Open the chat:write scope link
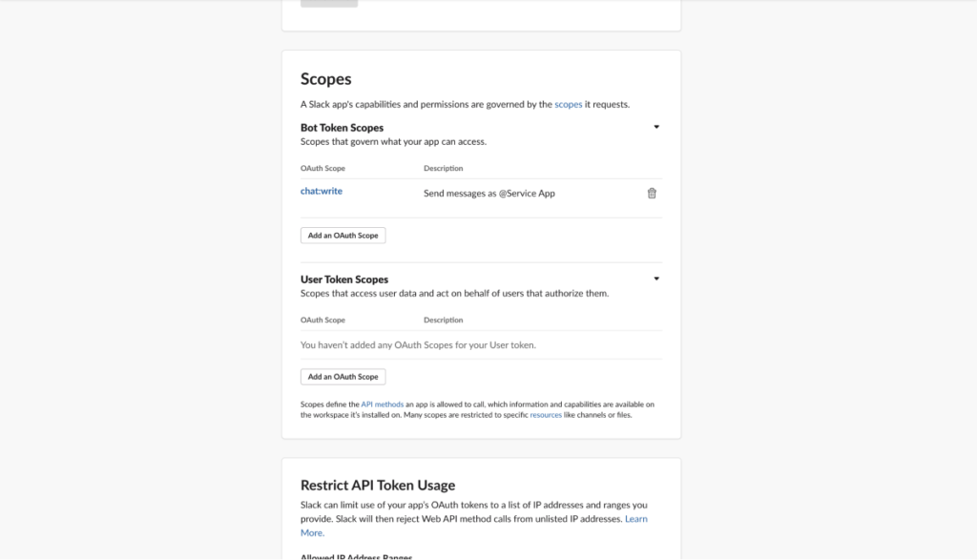The width and height of the screenshot is (977, 560). click(x=322, y=191)
